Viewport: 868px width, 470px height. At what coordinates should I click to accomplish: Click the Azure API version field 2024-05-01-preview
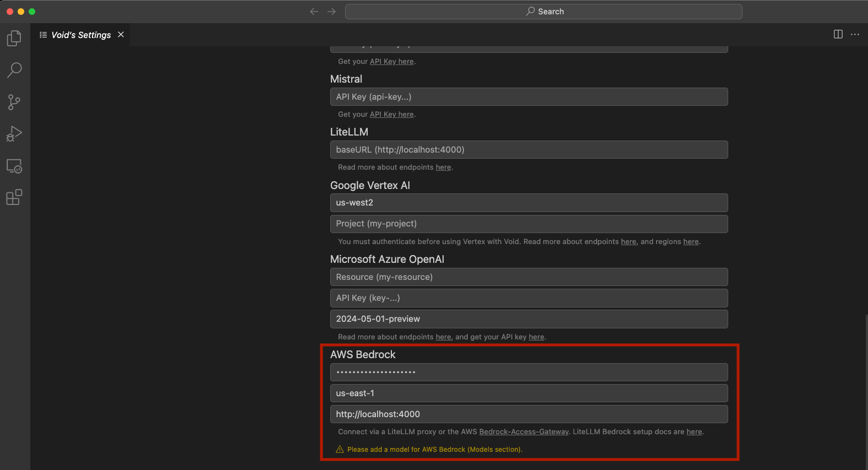pyautogui.click(x=529, y=319)
